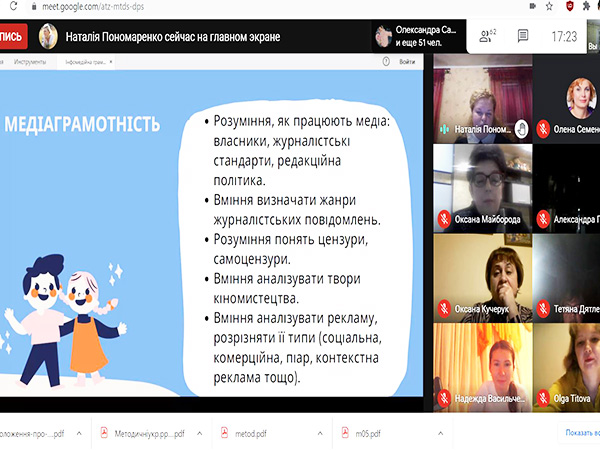Image resolution: width=600 pixels, height=450 pixels.
Task: Click the help question mark icon
Action: (x=386, y=62)
